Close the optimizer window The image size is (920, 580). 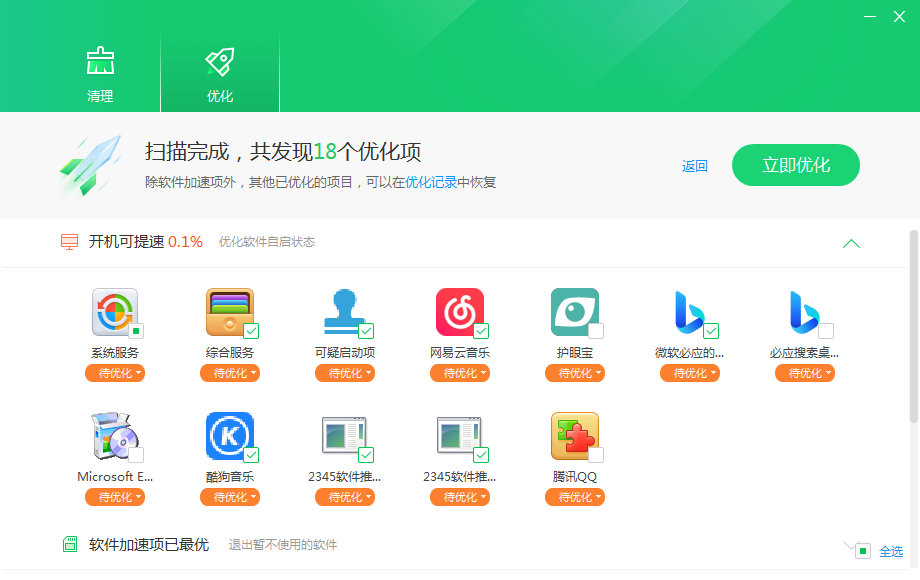click(899, 16)
